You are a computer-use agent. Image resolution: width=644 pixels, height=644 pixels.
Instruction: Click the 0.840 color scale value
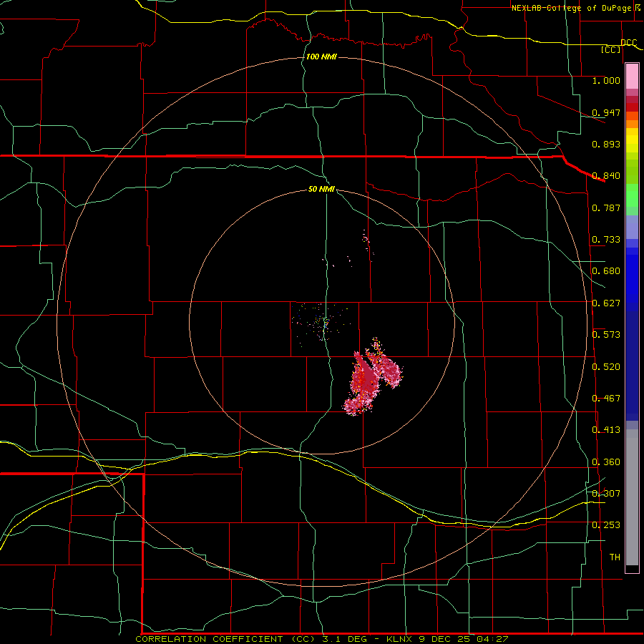[x=606, y=176]
